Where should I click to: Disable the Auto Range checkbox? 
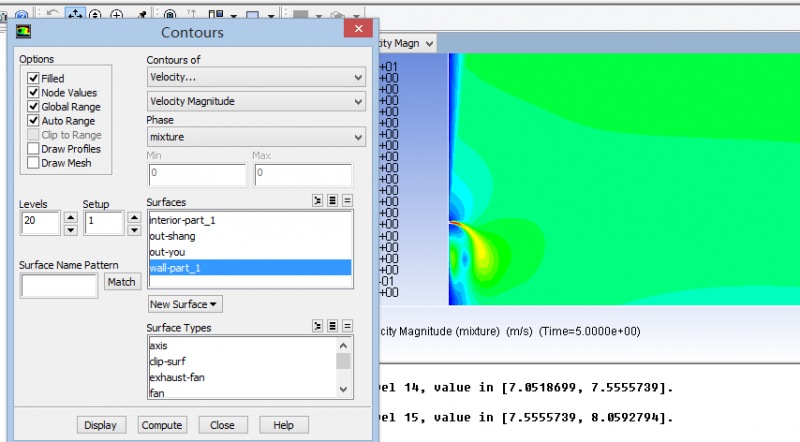click(33, 120)
